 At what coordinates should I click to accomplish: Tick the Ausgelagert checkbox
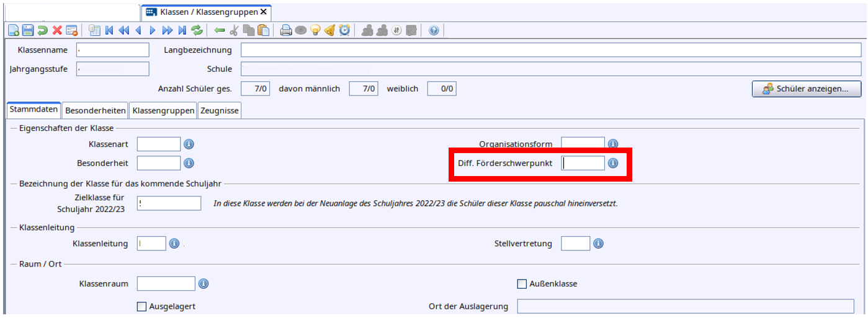pos(141,306)
